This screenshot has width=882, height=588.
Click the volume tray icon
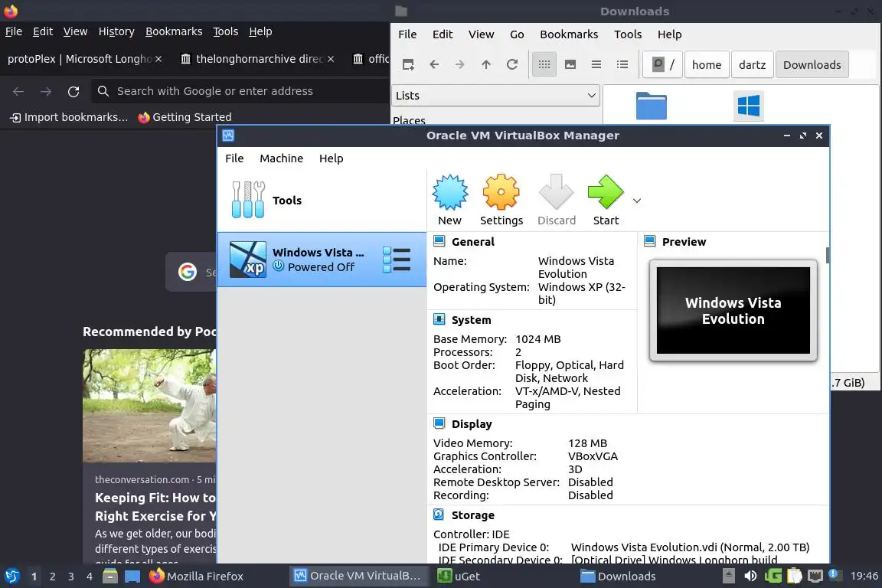pos(750,577)
